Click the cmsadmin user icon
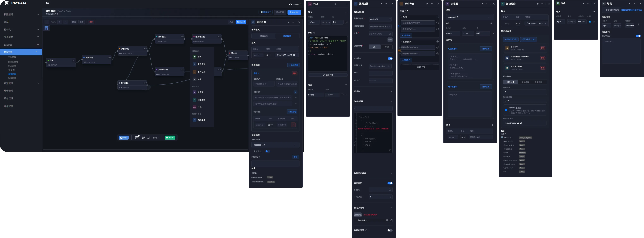 290,4
